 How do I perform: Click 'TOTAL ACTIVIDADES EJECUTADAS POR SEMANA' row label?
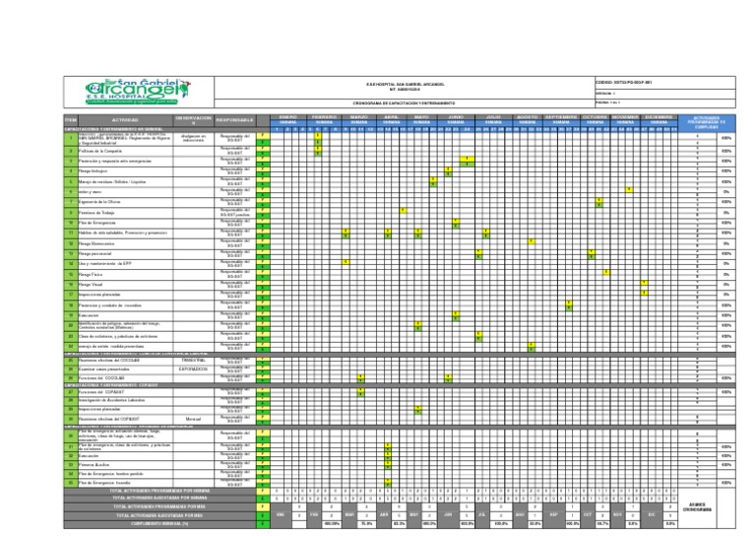160,499
